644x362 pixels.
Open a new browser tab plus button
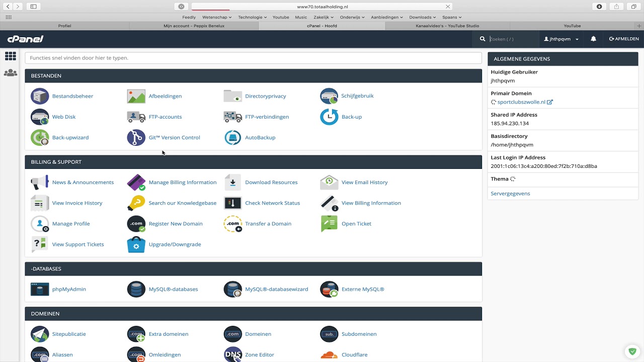639,26
